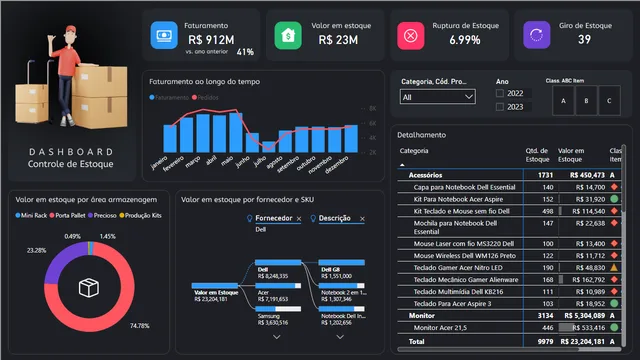Click the dezembro bar in the chart
640x360 pixels.
(x=351, y=139)
